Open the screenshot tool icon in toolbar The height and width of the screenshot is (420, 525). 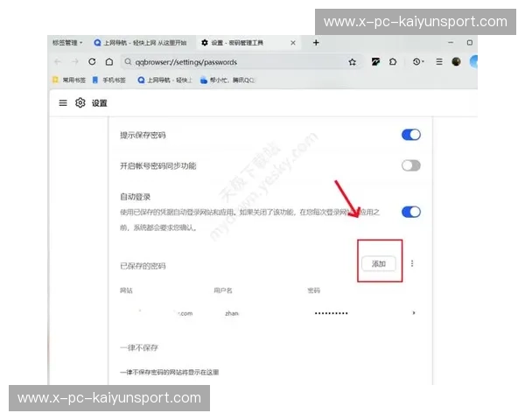coord(375,61)
